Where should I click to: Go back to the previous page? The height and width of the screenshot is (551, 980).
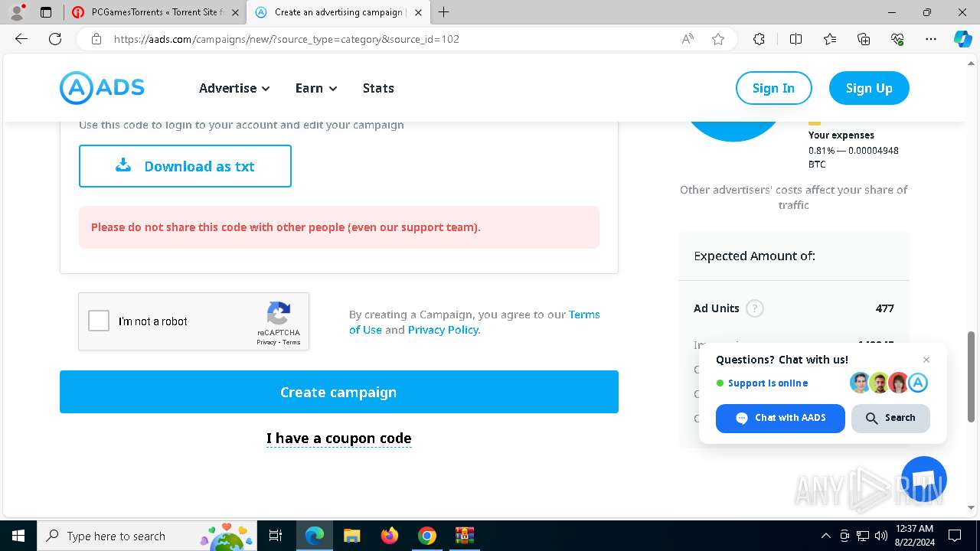point(21,39)
